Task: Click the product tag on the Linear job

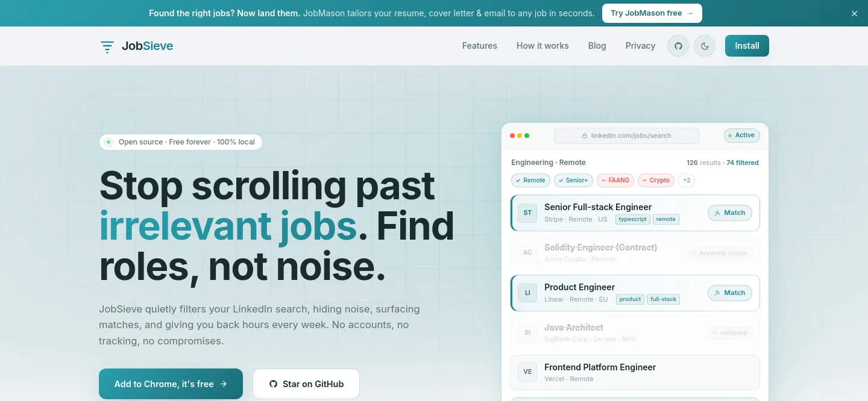Action: pos(630,299)
